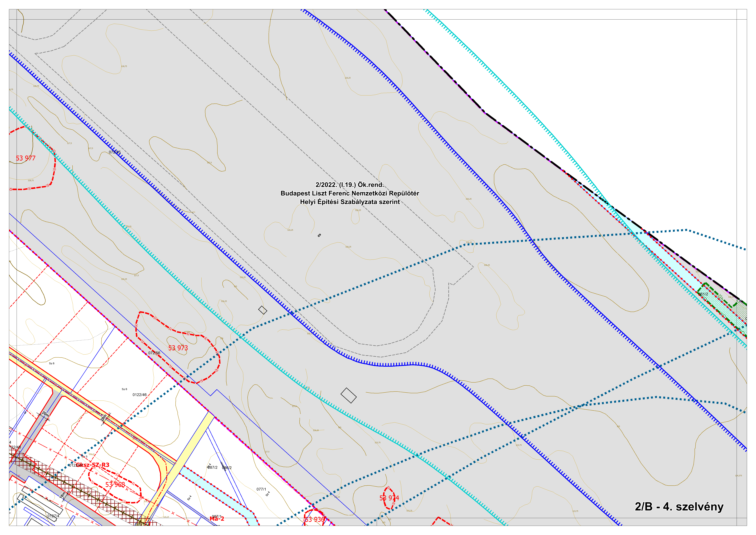Click the 16m width dimension marker
756x535 pixels.
click(63, 495)
